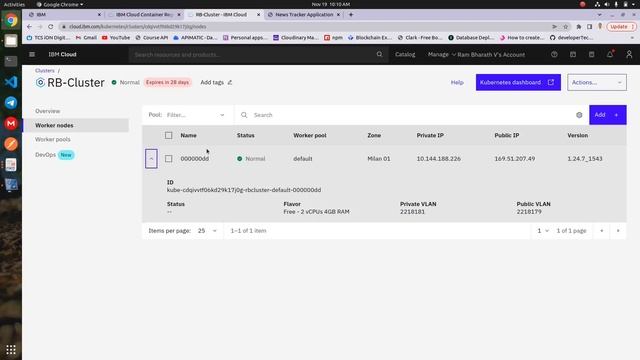Switch to the News Tracker Application tab
The image size is (640, 360).
pyautogui.click(x=304, y=15)
